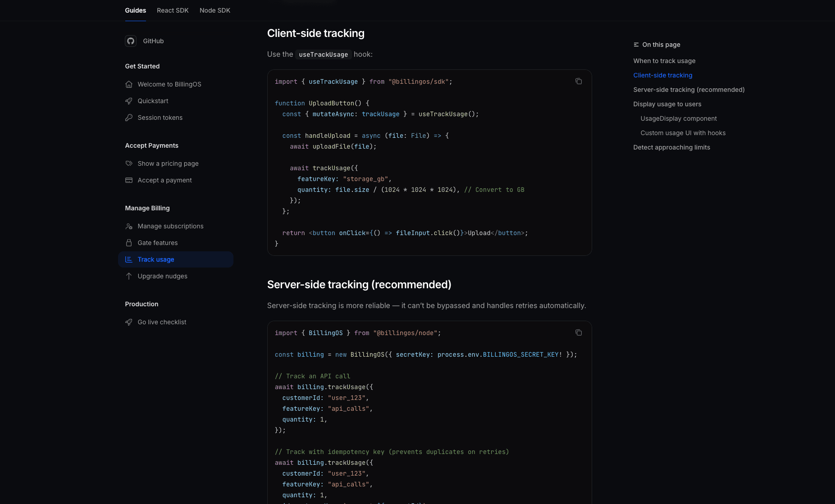Viewport: 835px width, 504px height.
Task: Click the Server-side tracking (recommended) heading
Action: tap(359, 285)
